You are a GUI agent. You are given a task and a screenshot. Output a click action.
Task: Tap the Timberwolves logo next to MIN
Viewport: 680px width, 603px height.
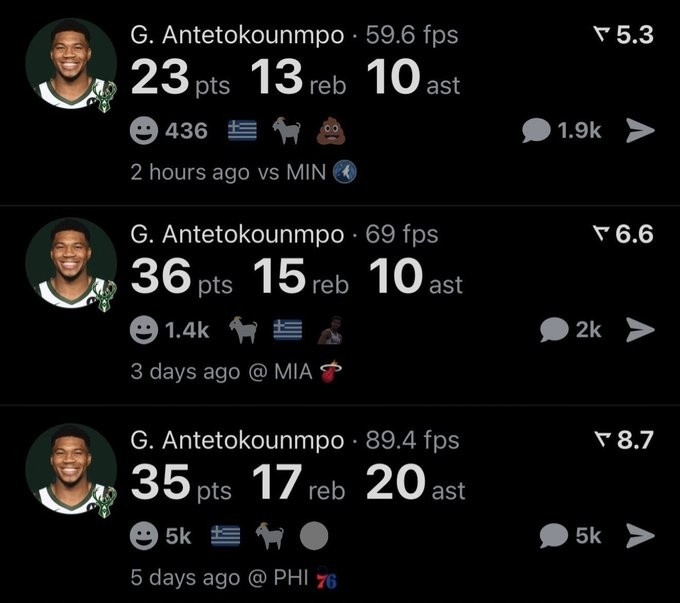tap(345, 172)
